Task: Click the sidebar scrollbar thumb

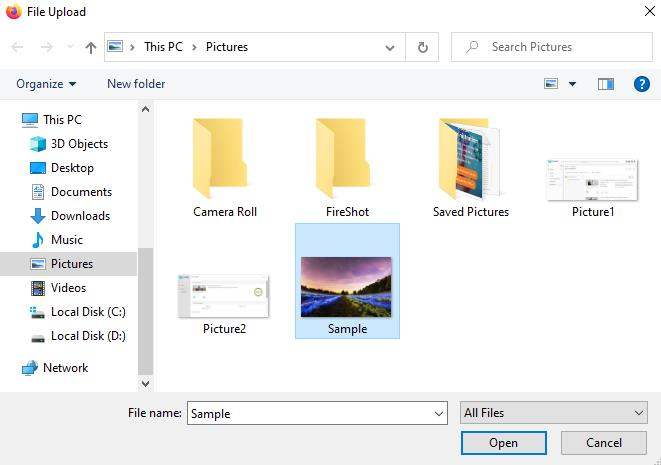Action: 145,311
